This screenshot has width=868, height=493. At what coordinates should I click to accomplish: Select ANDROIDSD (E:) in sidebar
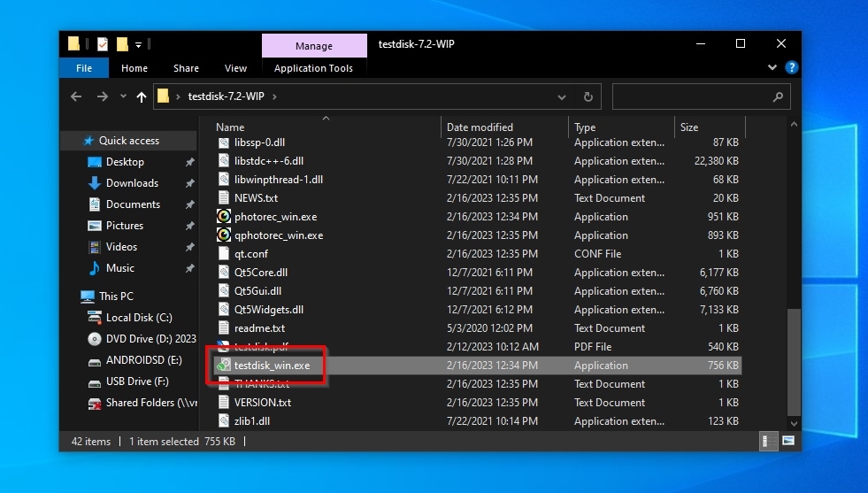tap(144, 360)
